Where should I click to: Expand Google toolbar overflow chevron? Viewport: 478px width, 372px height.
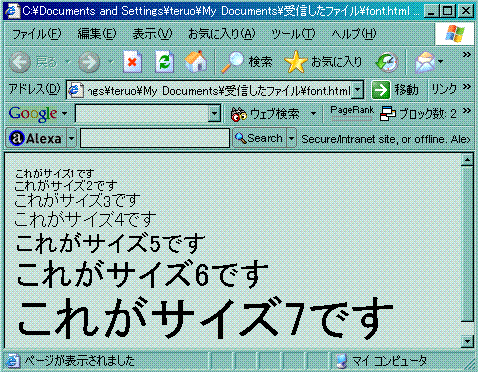point(467,111)
